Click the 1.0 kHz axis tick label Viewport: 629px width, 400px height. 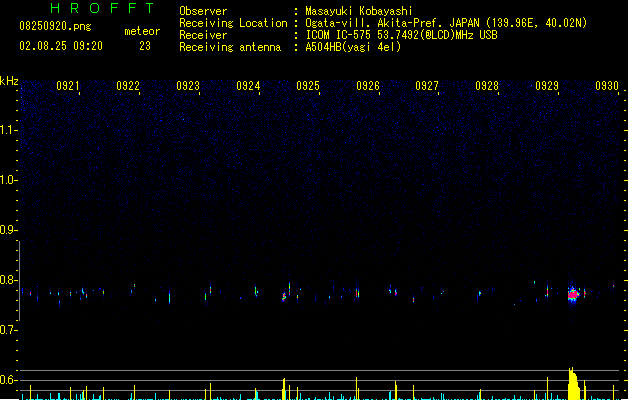tap(8, 180)
